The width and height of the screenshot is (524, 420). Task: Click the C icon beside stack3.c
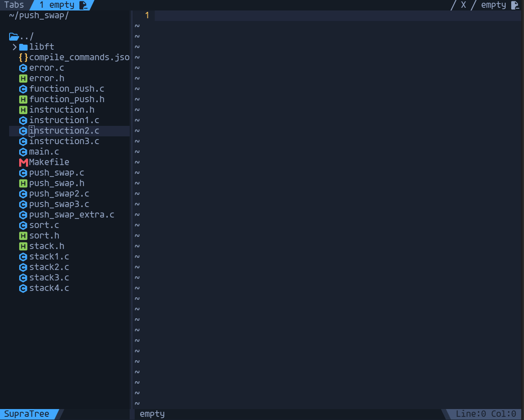pos(23,278)
